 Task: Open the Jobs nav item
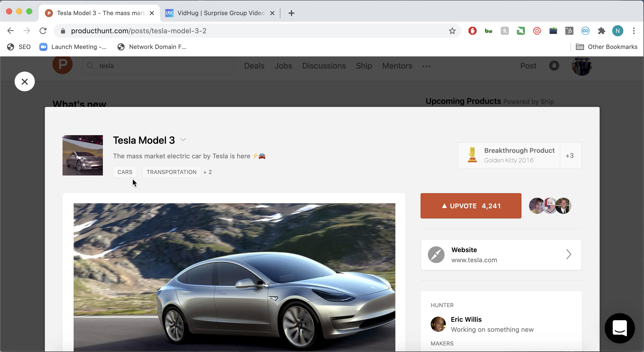[x=283, y=66]
